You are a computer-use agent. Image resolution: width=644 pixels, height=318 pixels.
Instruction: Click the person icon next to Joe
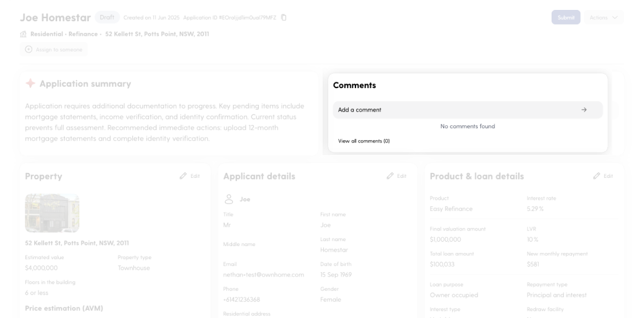229,200
